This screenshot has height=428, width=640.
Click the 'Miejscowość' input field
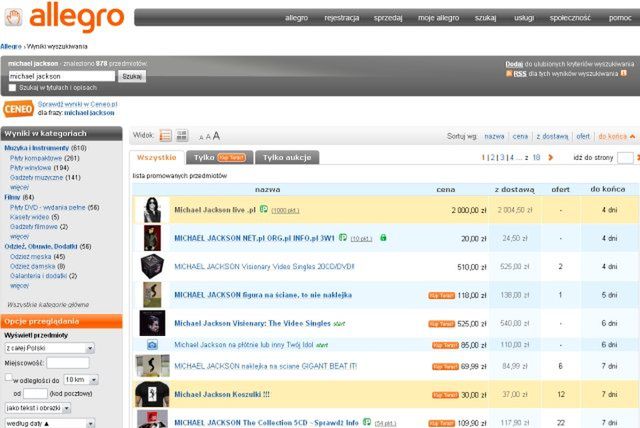pos(68,363)
